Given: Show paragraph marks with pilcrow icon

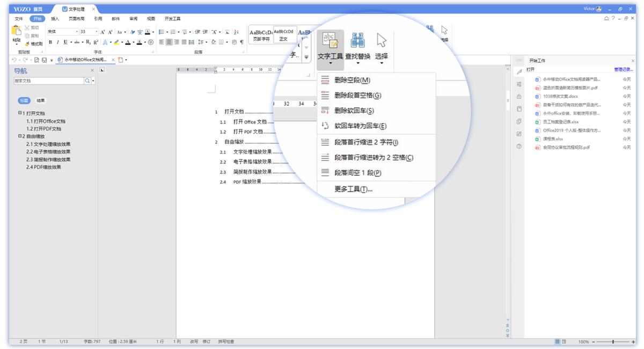Looking at the screenshot, I should click(x=241, y=43).
